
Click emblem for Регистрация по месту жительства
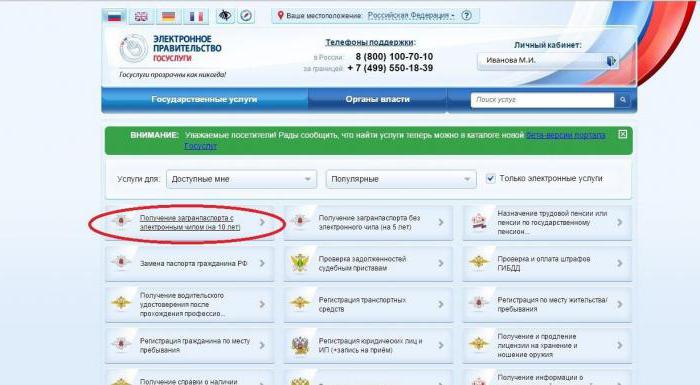click(x=479, y=304)
